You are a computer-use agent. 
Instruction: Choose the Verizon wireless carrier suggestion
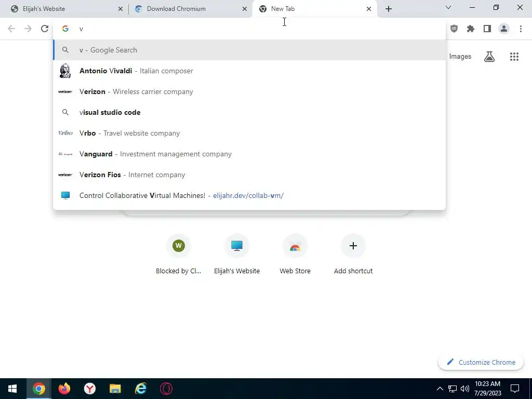pos(249,91)
